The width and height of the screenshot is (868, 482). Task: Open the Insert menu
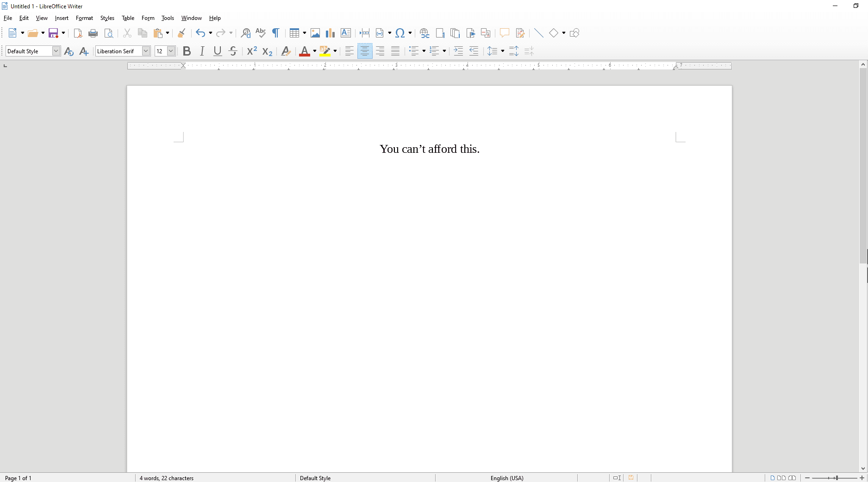pyautogui.click(x=62, y=18)
